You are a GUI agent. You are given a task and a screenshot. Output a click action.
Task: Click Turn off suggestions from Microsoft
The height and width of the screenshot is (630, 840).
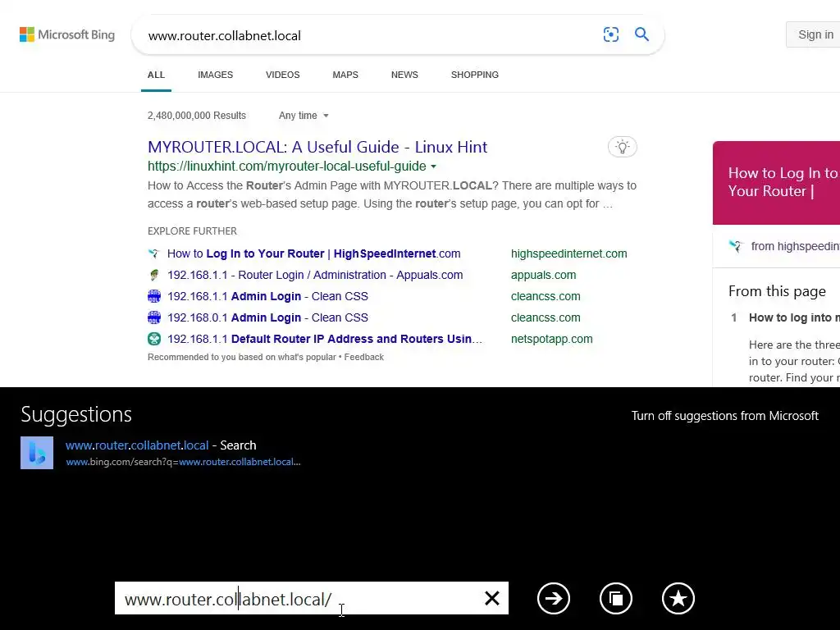(x=725, y=416)
